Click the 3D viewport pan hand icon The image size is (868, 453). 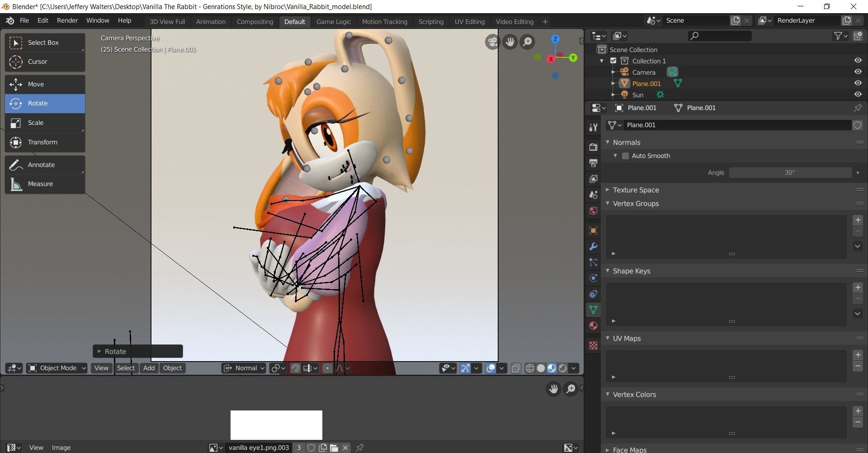(510, 42)
